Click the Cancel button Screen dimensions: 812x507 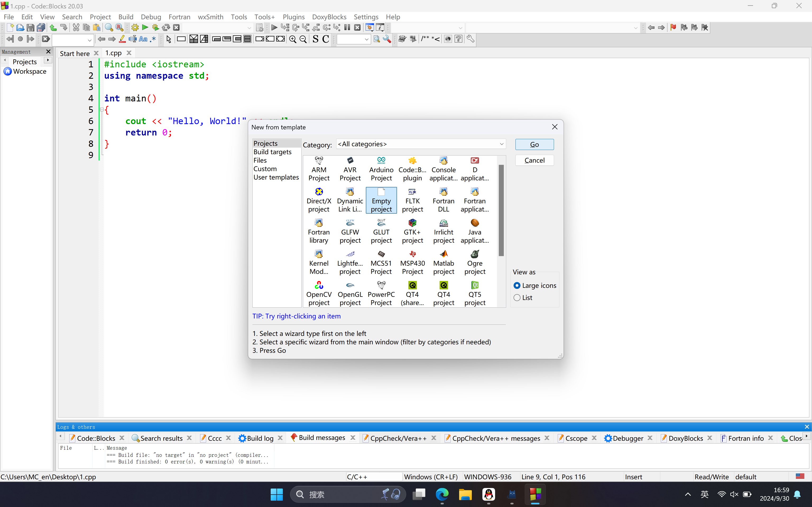(x=534, y=160)
